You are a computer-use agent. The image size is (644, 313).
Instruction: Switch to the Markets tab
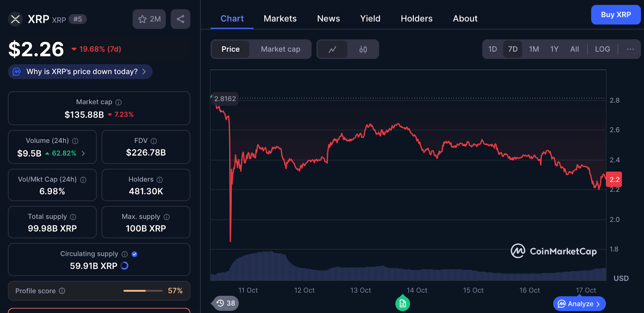(280, 19)
